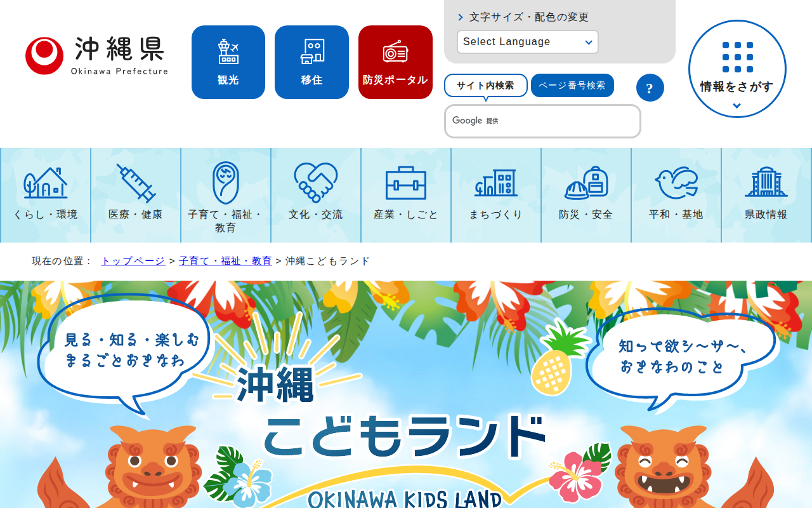Open the 文化・交流 handshake heart category
The width and height of the screenshot is (812, 508).
[316, 196]
